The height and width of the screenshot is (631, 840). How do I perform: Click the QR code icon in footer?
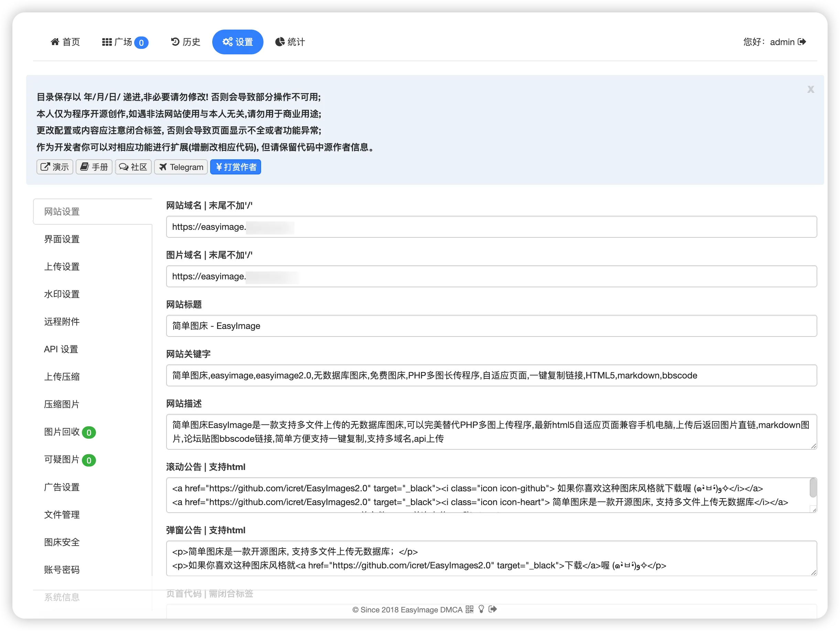[470, 610]
